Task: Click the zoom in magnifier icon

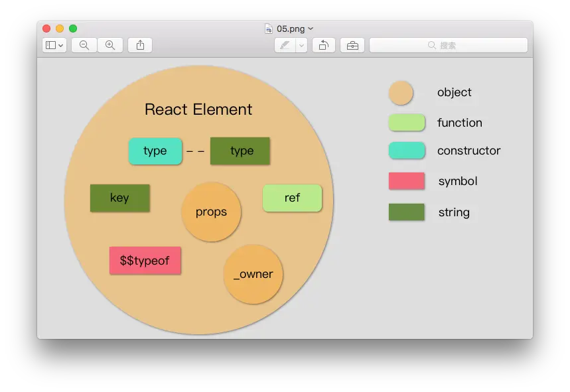Action: pyautogui.click(x=110, y=45)
